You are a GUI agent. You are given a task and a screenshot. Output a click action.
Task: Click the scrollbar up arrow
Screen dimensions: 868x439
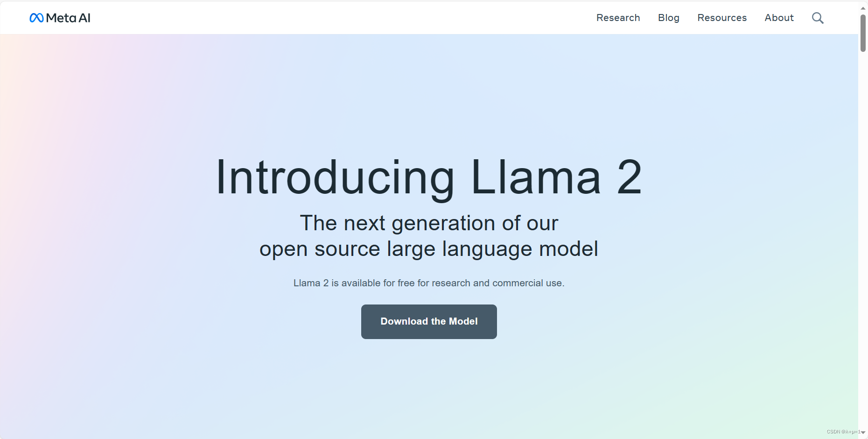[x=862, y=7]
